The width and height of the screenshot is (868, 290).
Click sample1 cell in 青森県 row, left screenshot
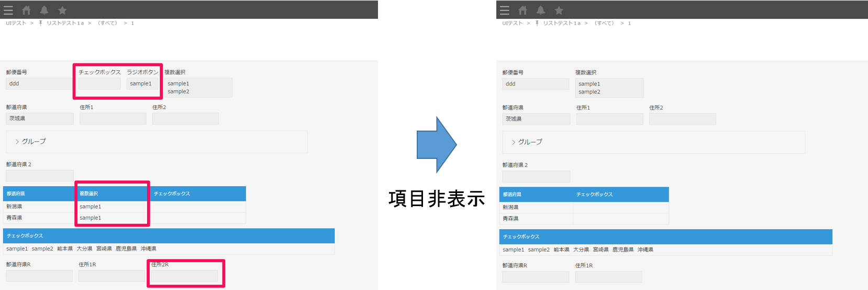click(113, 218)
